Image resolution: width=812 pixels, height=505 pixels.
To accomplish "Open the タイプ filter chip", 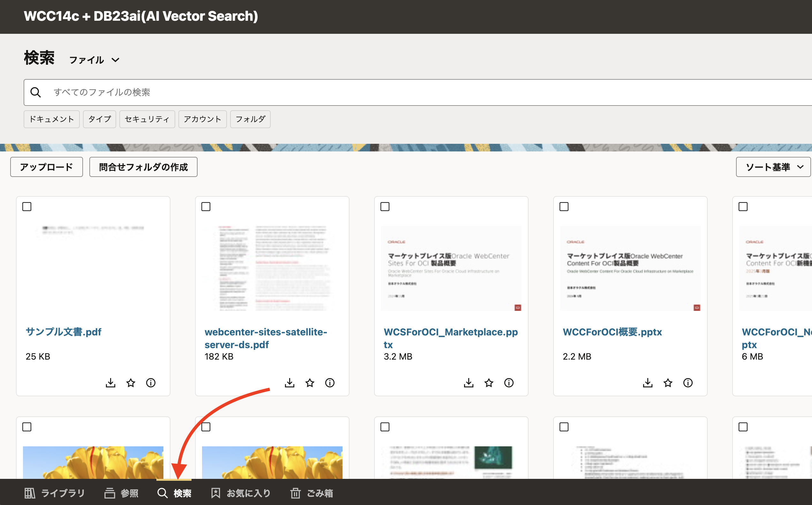I will 99,119.
